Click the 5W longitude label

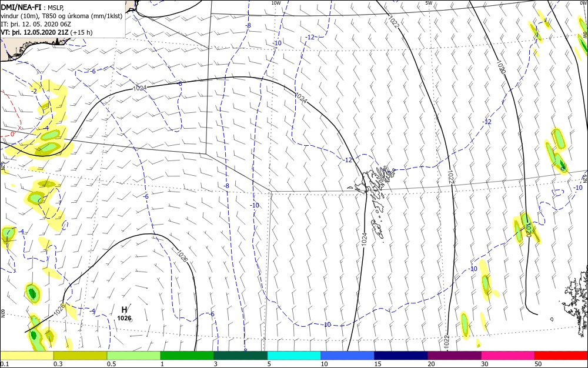tap(429, 3)
